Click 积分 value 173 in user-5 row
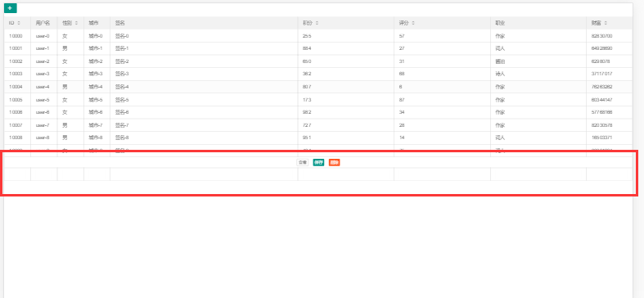 point(307,100)
